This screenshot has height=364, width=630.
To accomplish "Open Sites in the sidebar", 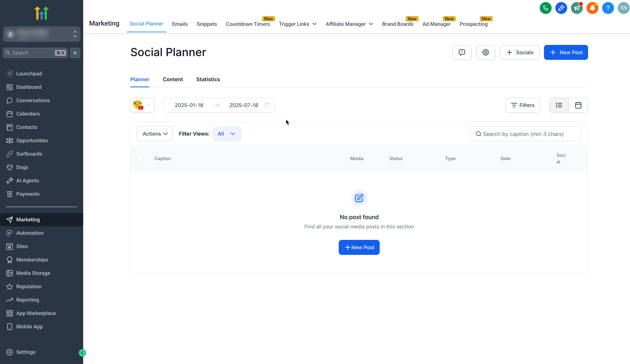I will pos(42,246).
